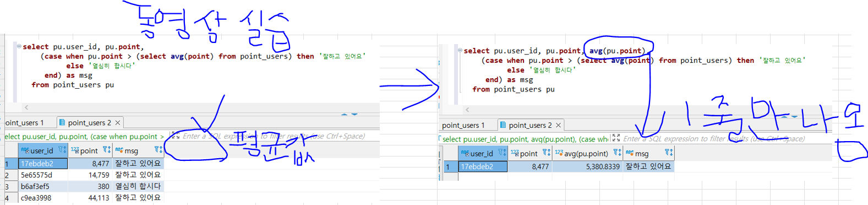This screenshot has width=868, height=205.
Task: Click the user_id column header in right grid
Action: (482, 153)
